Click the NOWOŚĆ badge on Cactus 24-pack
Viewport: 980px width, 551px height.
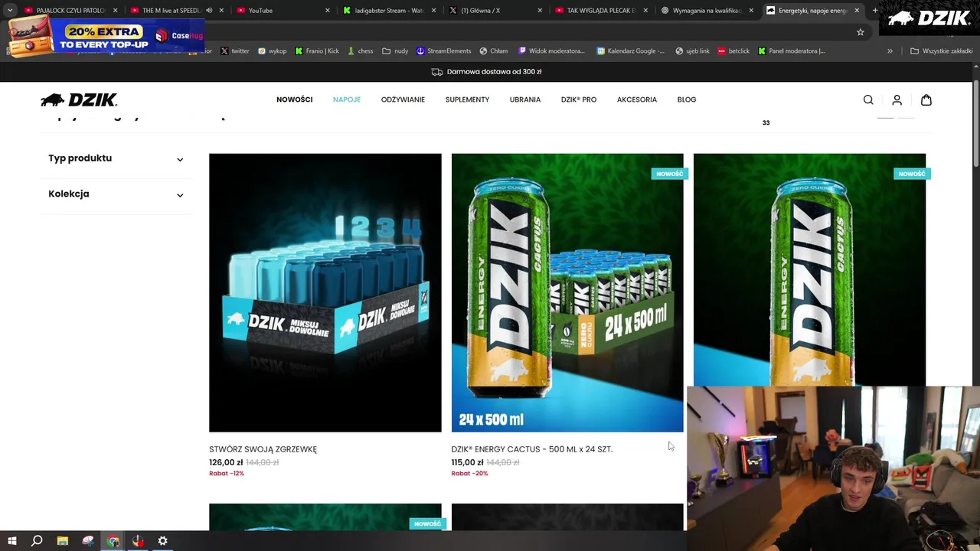[x=669, y=174]
